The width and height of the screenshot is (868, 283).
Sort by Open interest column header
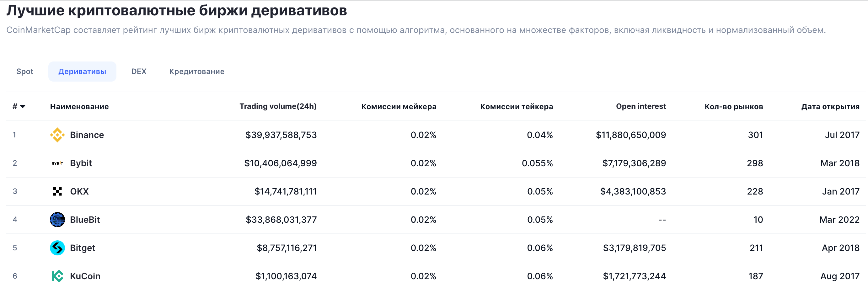pyautogui.click(x=641, y=106)
